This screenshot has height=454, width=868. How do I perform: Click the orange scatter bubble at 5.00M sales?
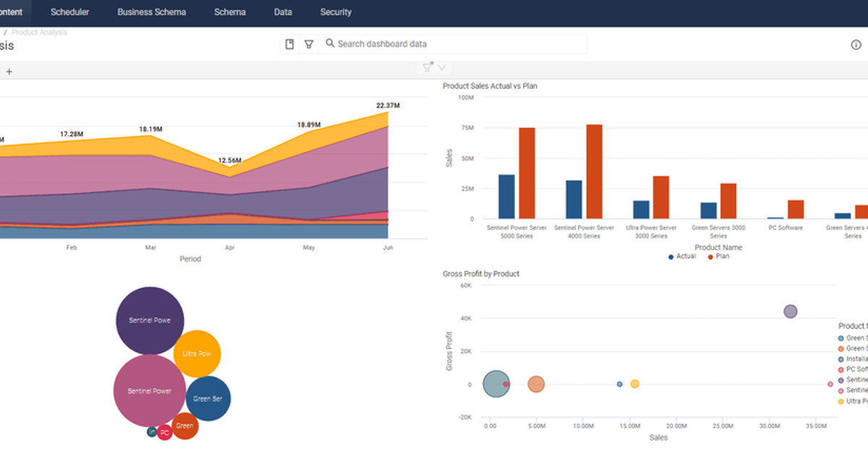[x=536, y=385]
